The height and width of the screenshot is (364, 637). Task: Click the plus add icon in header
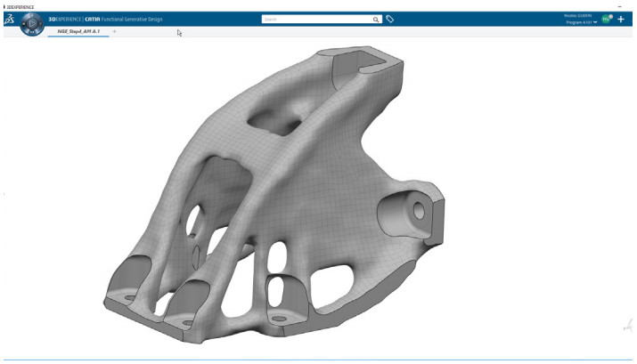(621, 19)
